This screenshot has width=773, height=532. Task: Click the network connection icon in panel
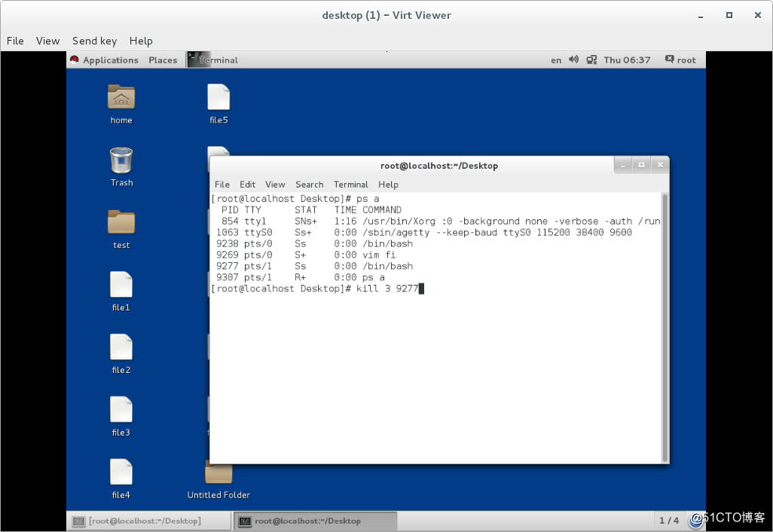click(x=591, y=60)
